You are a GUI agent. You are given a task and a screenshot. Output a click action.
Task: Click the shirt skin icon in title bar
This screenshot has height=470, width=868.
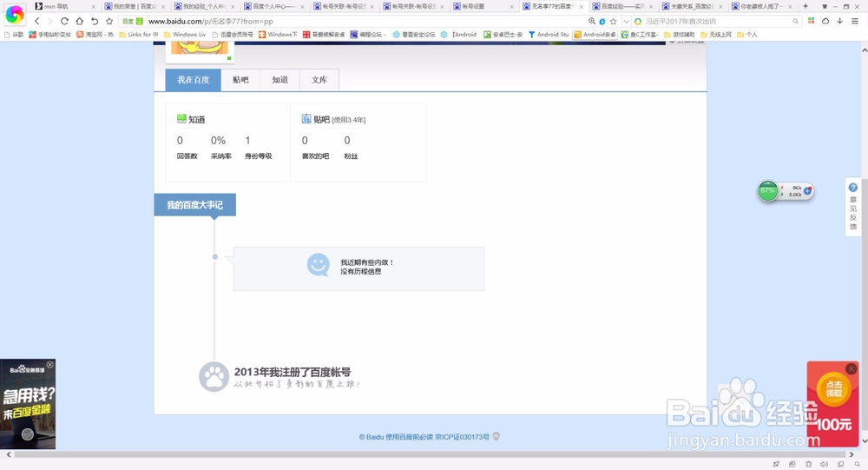(x=825, y=6)
